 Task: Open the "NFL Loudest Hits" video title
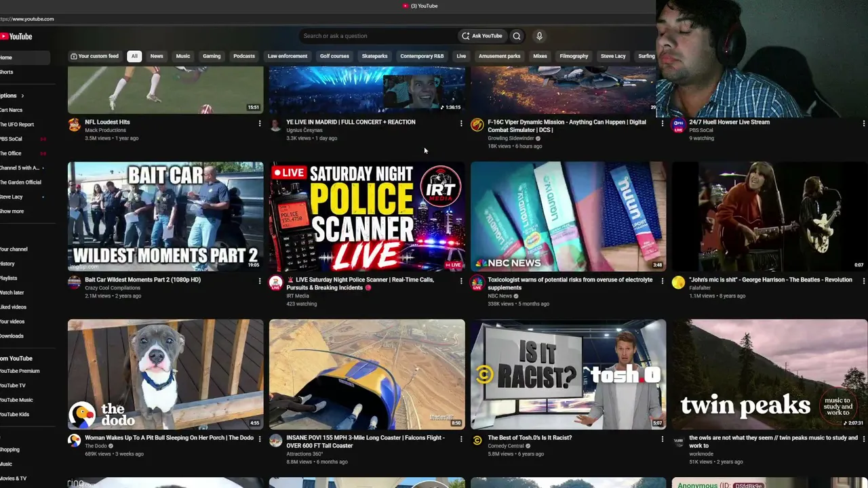[x=107, y=122]
